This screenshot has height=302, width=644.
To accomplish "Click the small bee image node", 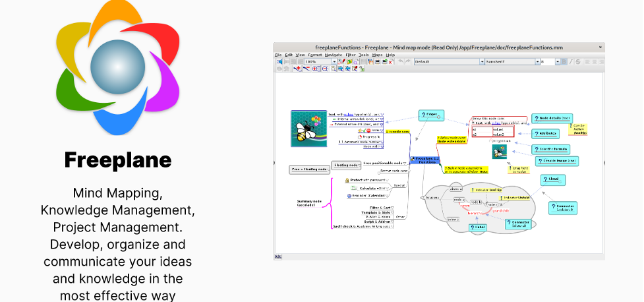I will tap(500, 152).
